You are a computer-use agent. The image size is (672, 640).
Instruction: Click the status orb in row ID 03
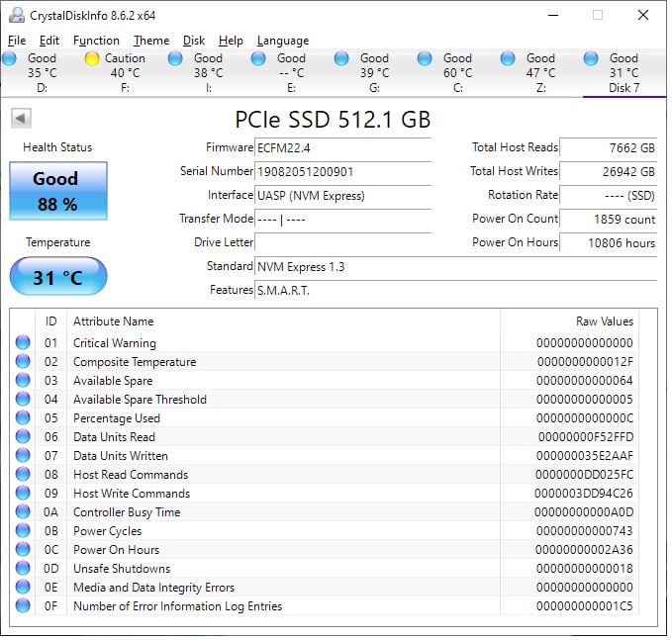point(23,381)
